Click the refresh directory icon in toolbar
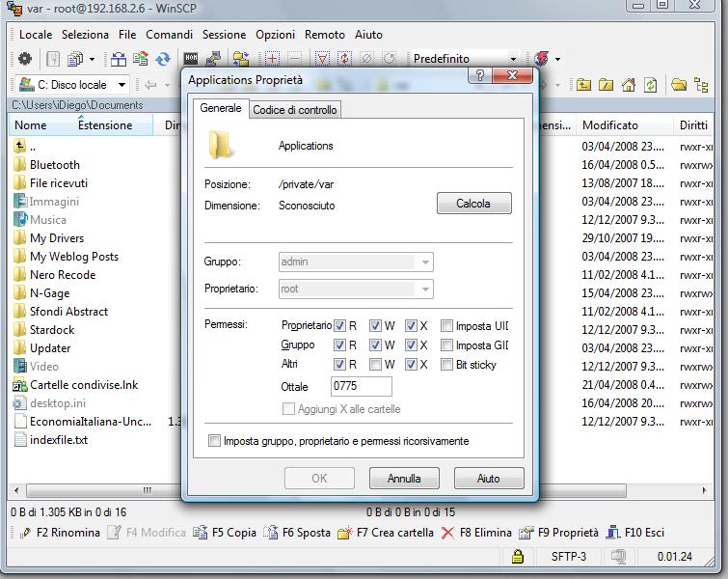Screen dimensions: 728x579 (163, 59)
